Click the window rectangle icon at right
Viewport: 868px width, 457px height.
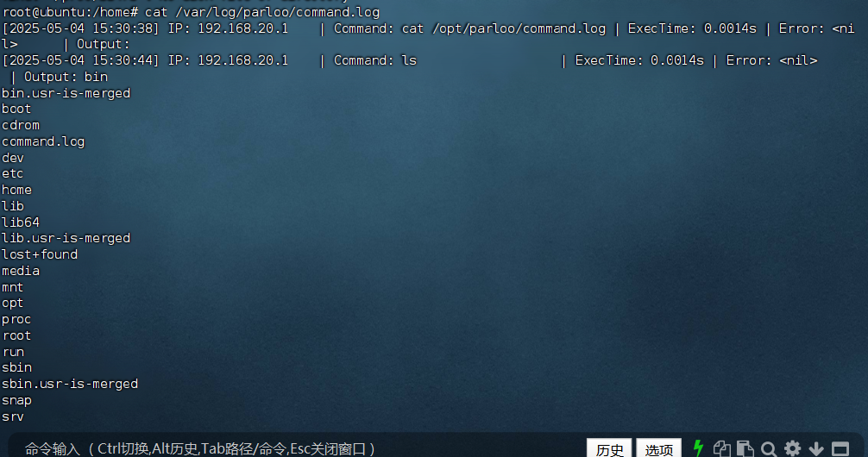(x=840, y=448)
